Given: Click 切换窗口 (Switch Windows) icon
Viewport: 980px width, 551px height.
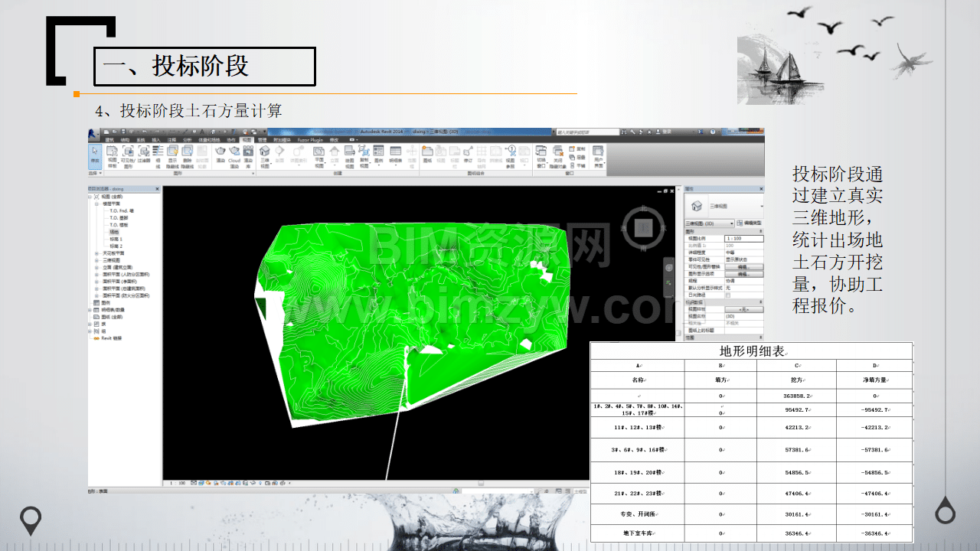Looking at the screenshot, I should click(541, 157).
